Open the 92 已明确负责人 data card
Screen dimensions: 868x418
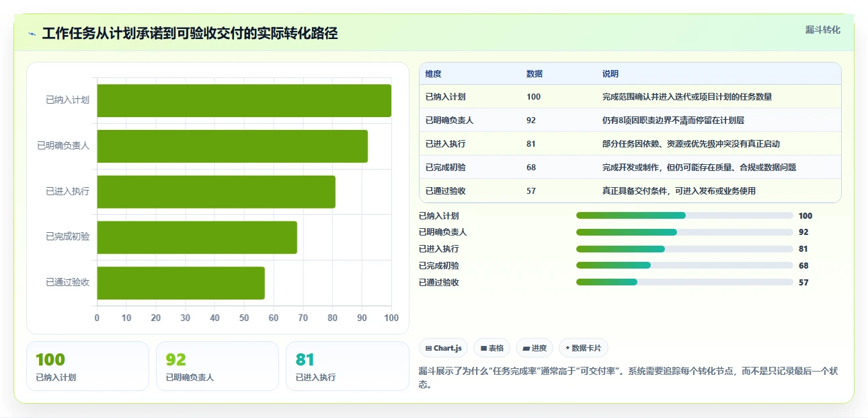[217, 366]
